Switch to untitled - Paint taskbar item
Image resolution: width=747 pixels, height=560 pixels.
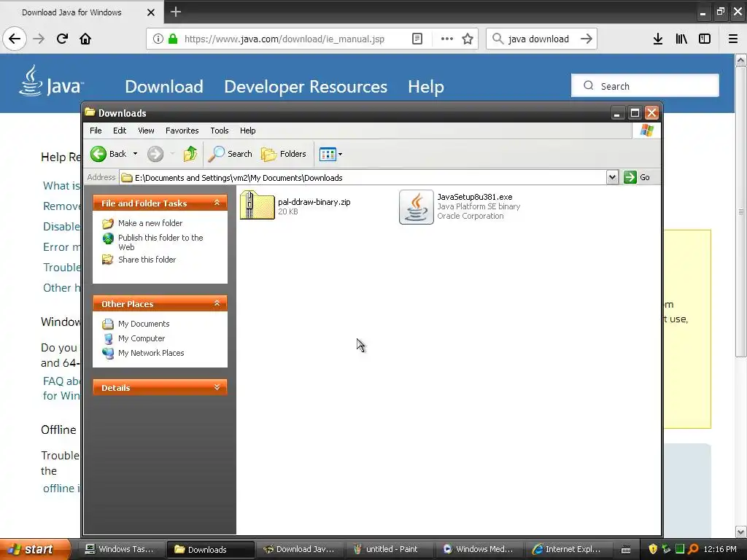tap(388, 549)
